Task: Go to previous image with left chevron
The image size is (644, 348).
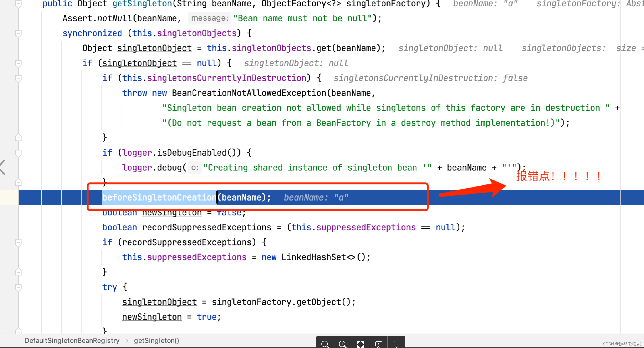Action: (x=2, y=167)
